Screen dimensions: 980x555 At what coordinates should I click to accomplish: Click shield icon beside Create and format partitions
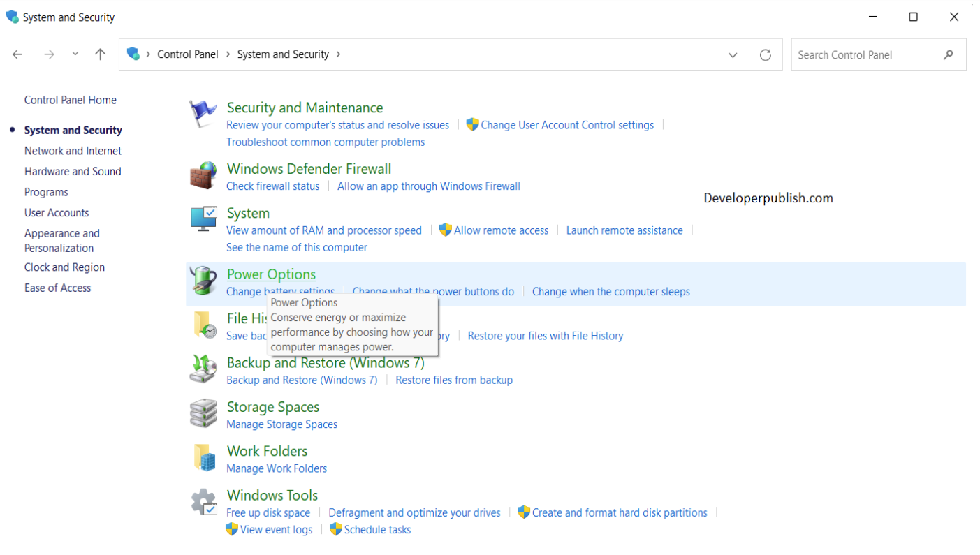coord(524,512)
